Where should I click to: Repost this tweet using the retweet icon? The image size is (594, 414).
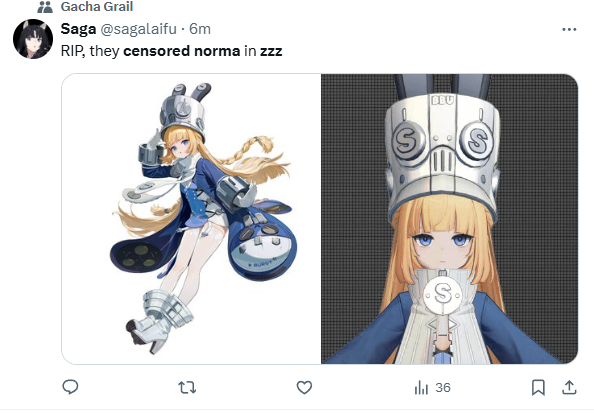[x=187, y=387]
